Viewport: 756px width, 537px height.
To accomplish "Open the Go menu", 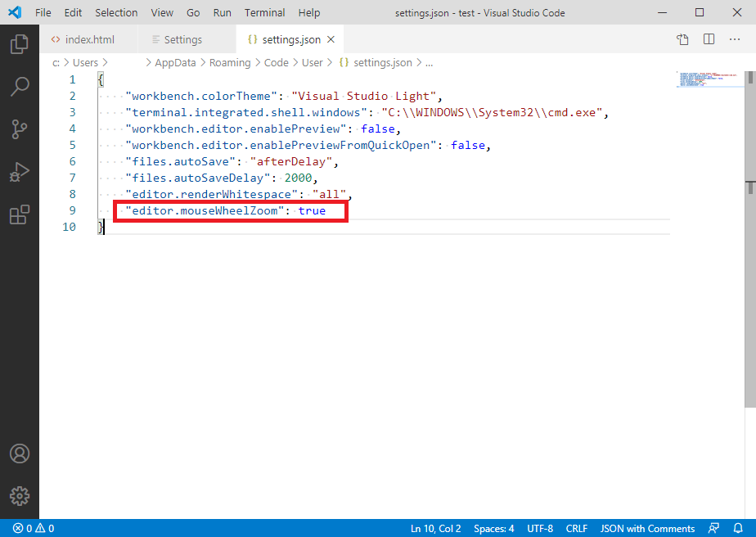I will point(193,12).
